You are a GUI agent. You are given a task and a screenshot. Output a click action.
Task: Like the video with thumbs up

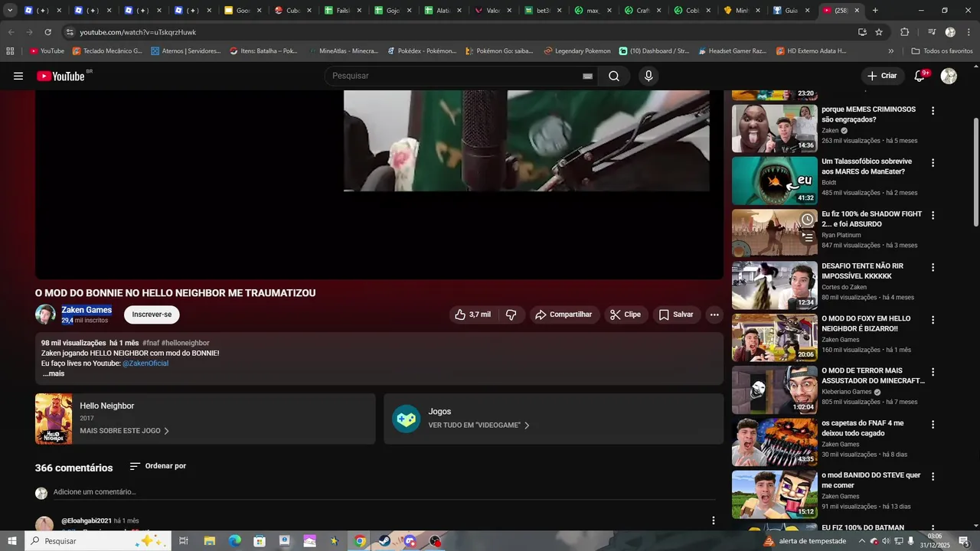[x=473, y=315]
